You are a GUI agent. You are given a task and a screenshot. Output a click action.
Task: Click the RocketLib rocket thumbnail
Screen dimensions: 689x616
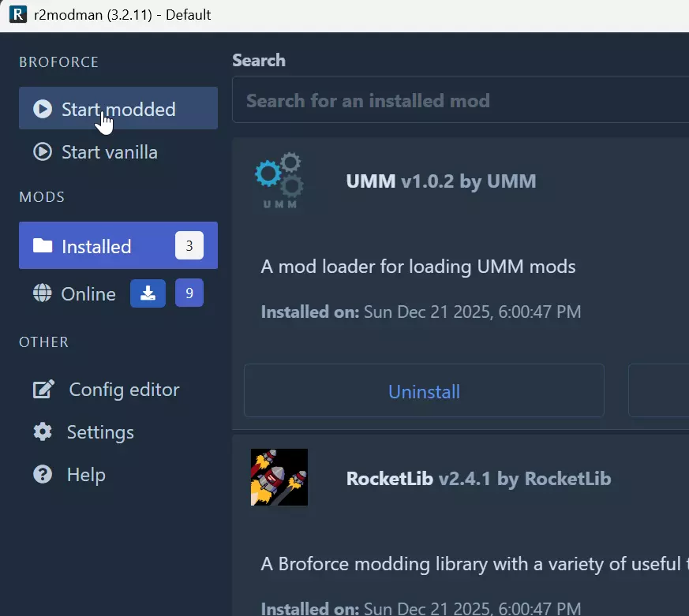279,477
